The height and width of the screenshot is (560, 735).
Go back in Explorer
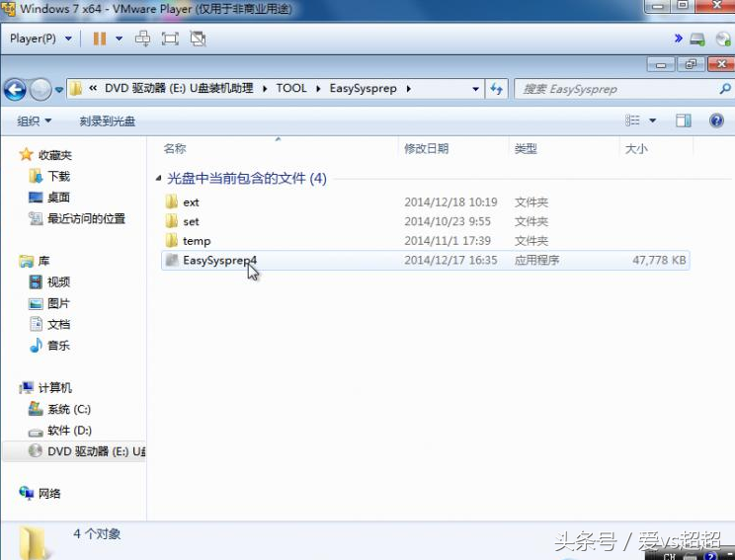(15, 89)
